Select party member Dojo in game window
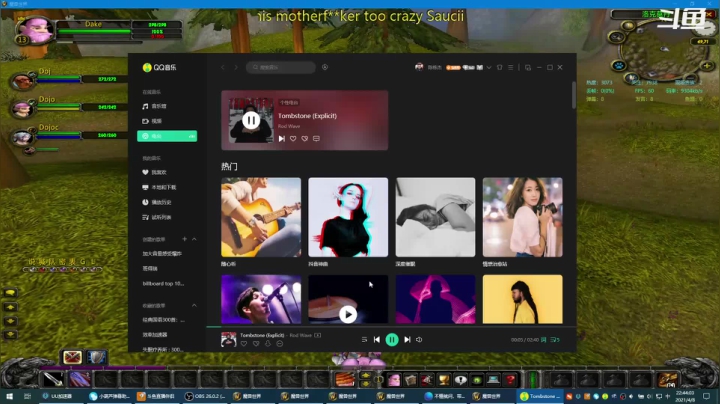The image size is (720, 404). tap(22, 109)
